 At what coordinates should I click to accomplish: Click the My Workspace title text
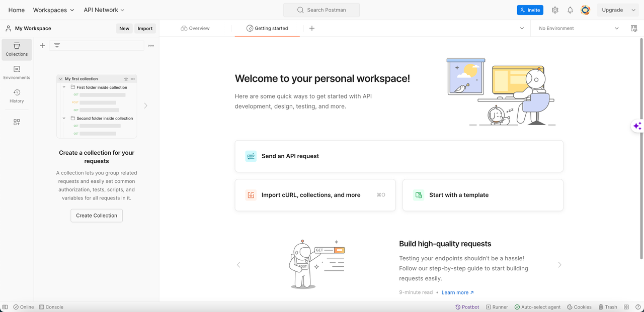[x=33, y=29]
